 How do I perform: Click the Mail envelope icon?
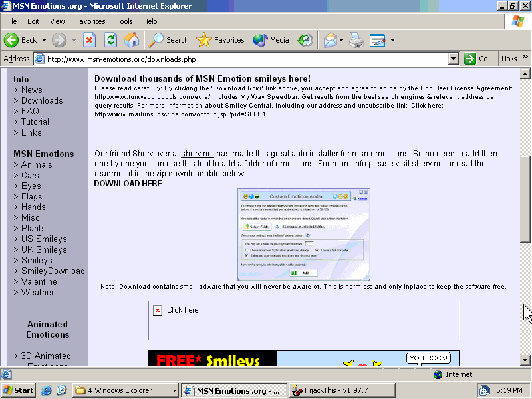330,40
